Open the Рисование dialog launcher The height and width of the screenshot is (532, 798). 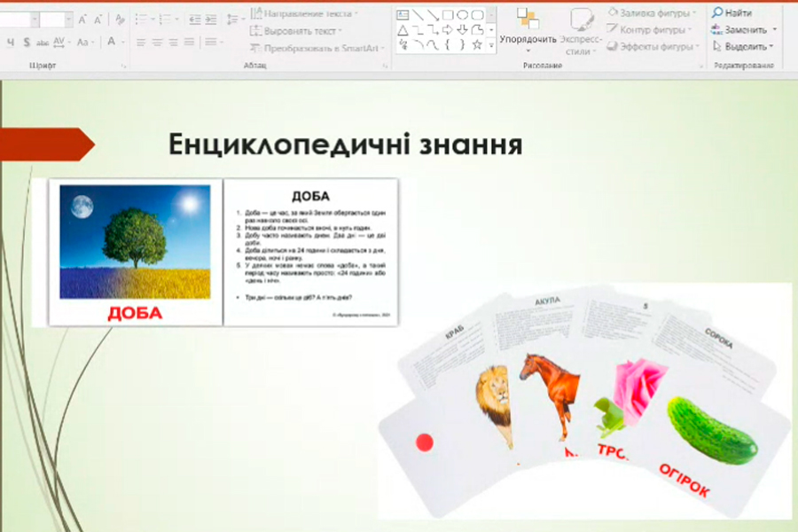pos(700,66)
